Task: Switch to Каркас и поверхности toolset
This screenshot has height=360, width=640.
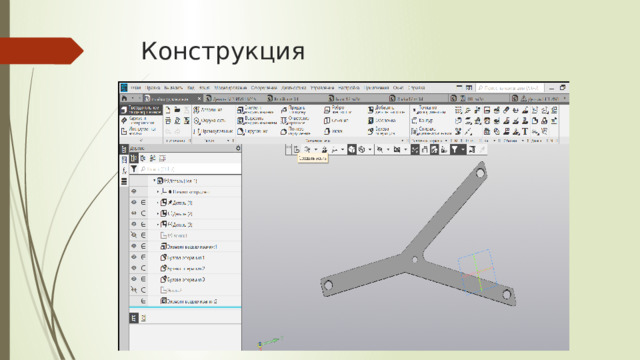Action: tap(140, 121)
